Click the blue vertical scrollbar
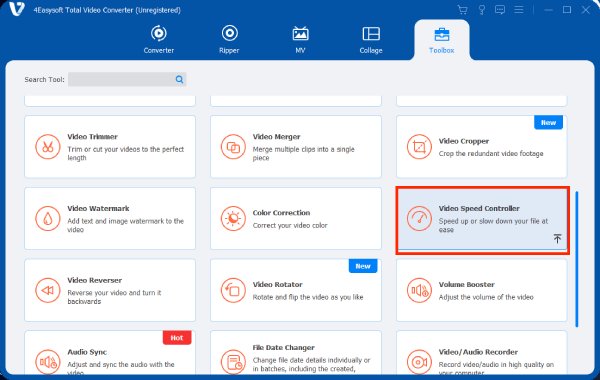This screenshot has width=600, height=380. pos(577,259)
